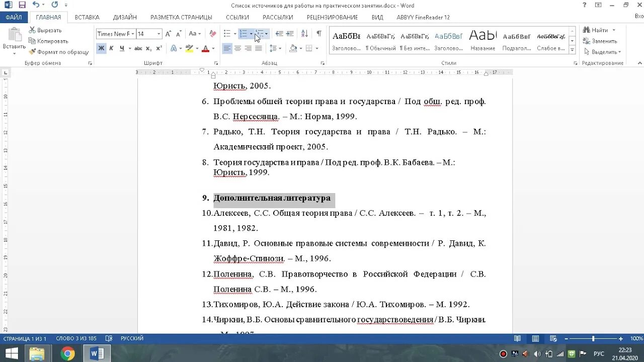Open the Заменить replace dialog

click(x=600, y=41)
